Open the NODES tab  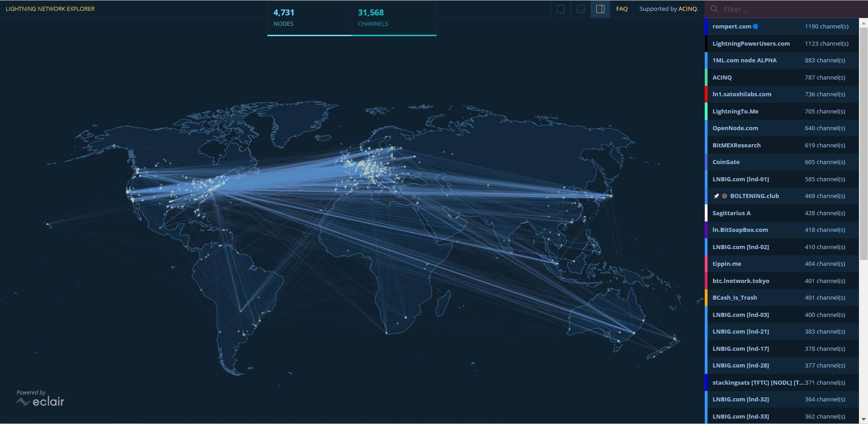[x=309, y=18]
